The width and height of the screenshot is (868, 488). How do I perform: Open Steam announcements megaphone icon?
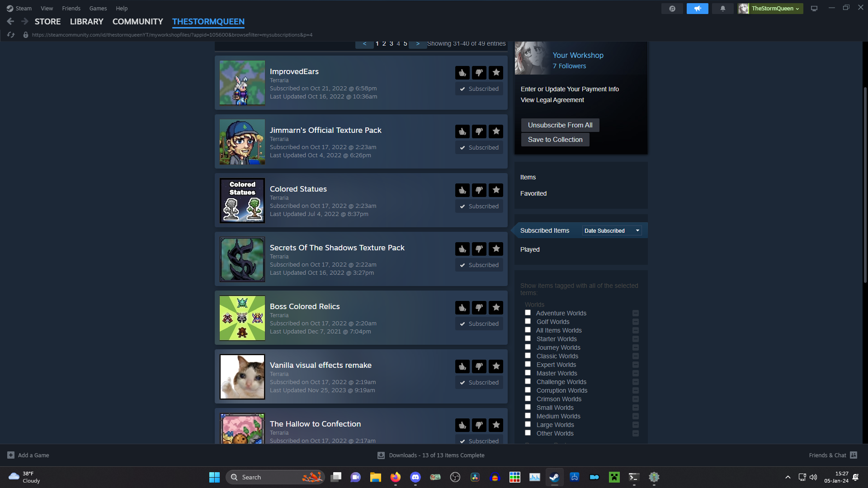[x=698, y=9]
